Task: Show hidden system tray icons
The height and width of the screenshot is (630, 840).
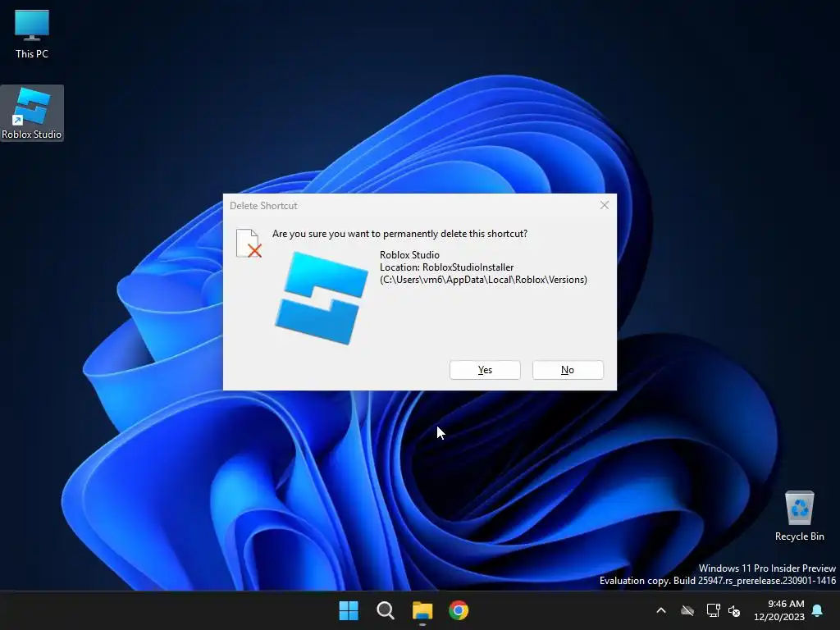Action: (x=661, y=610)
